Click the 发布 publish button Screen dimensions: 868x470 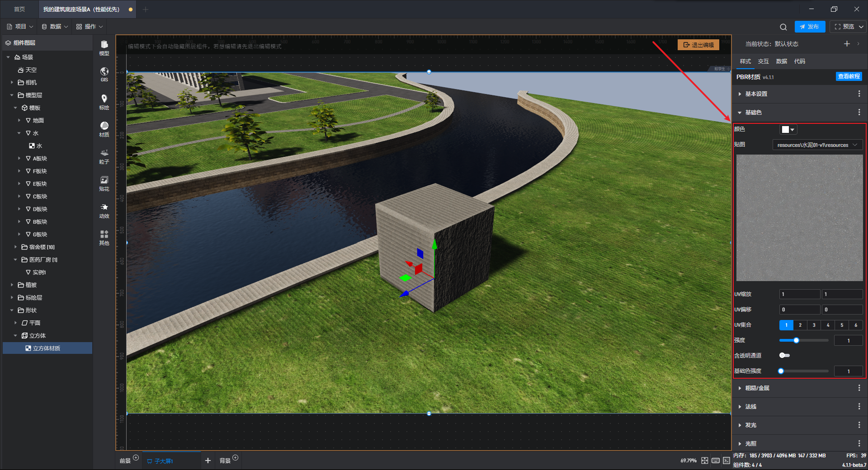coord(809,27)
